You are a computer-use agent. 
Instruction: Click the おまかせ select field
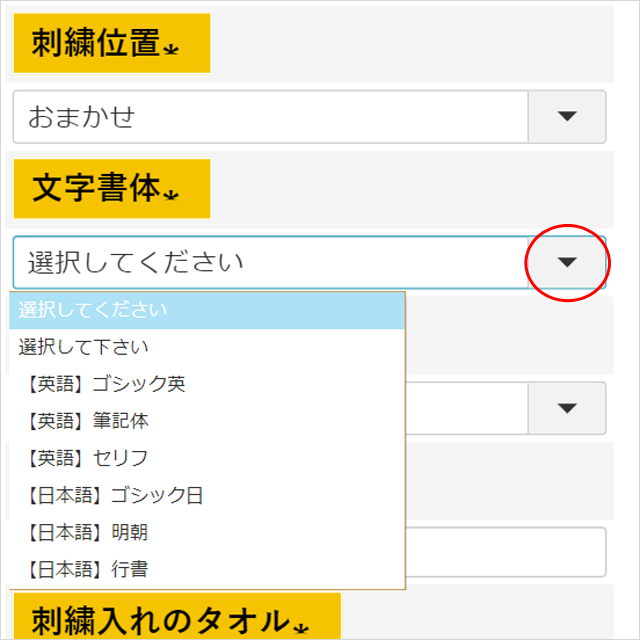(x=309, y=117)
